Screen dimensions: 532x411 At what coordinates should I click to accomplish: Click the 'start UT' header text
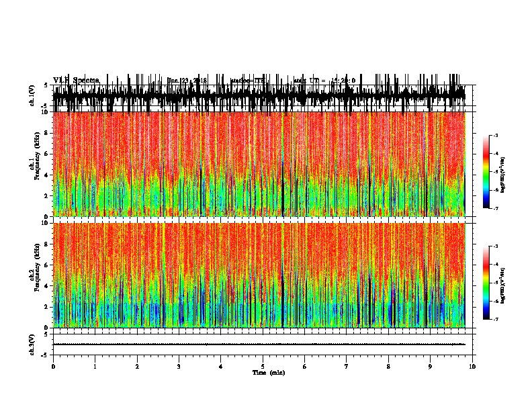(x=324, y=81)
